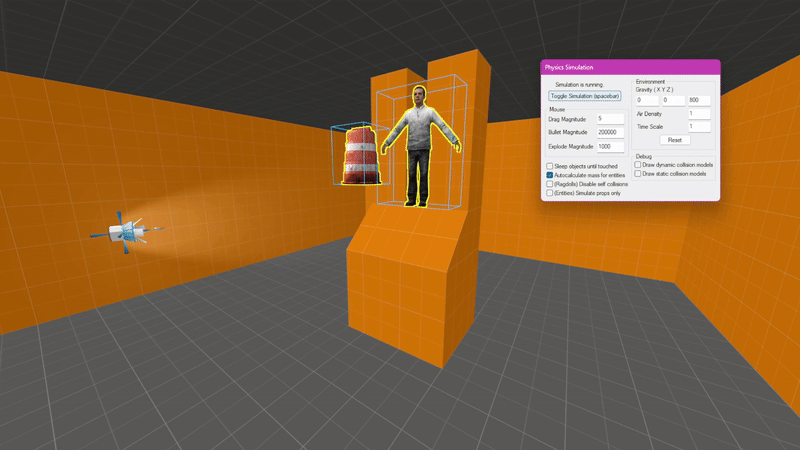The width and height of the screenshot is (800, 450).
Task: Click the Gravity Z field showing 800
Action: point(698,101)
